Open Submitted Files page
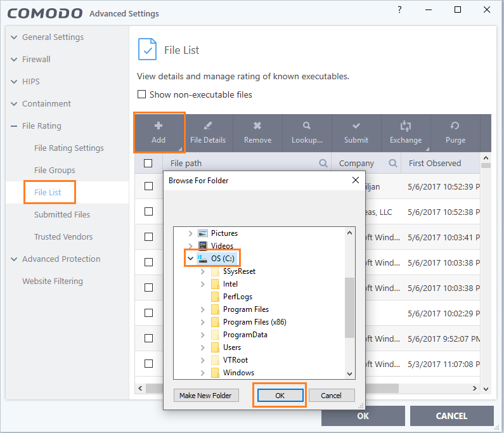Screen dimensions: 504x433 point(62,215)
